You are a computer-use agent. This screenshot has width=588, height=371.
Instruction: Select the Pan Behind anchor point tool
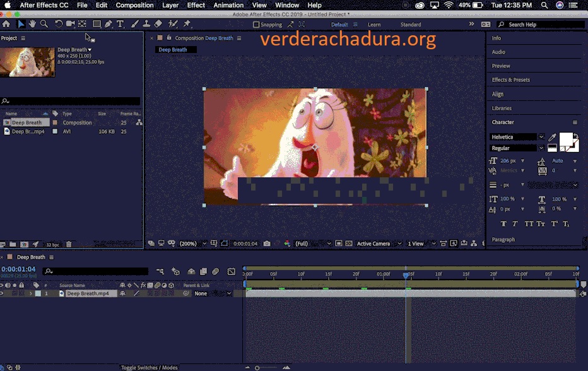coord(82,24)
